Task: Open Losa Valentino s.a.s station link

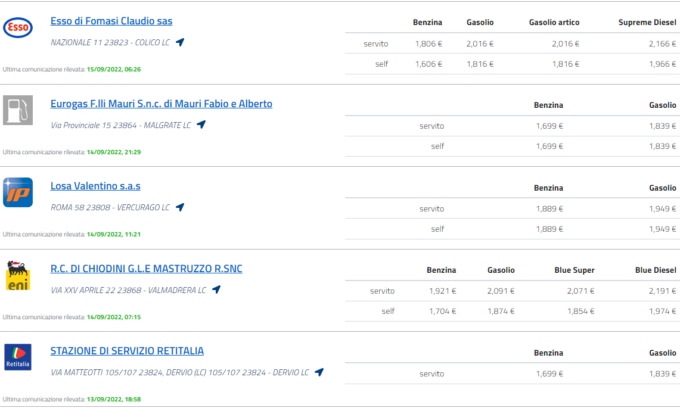Action: 95,186
